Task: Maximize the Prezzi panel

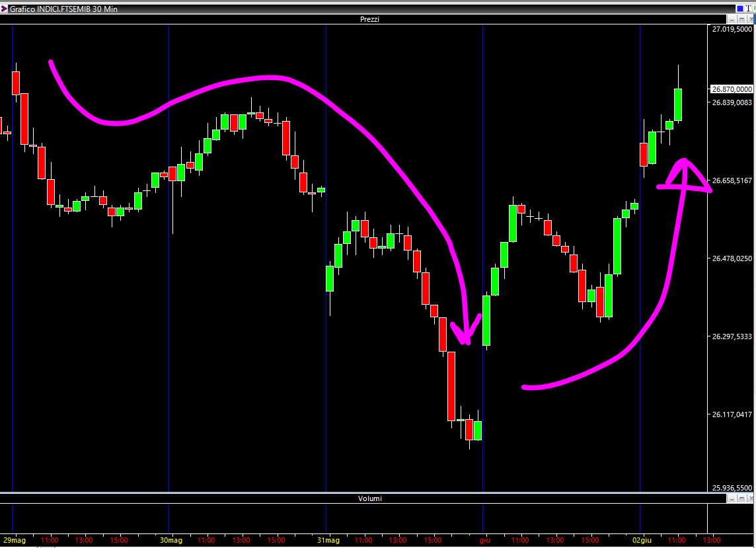Action: [x=741, y=19]
